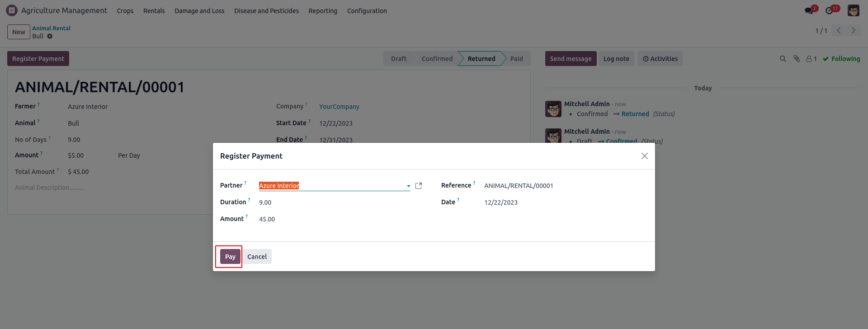Screen dimensions: 868x329
Task: Open the record settings gear icon
Action: tap(50, 36)
